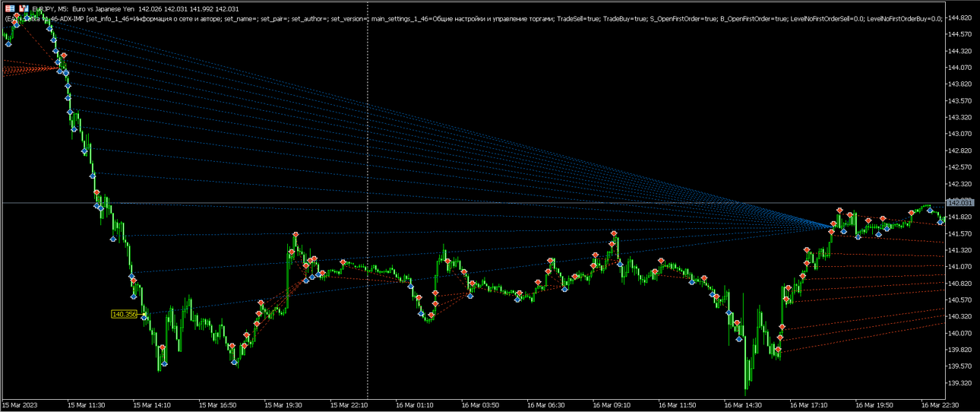Toggle the one-click trading panel icon

coord(10,8)
